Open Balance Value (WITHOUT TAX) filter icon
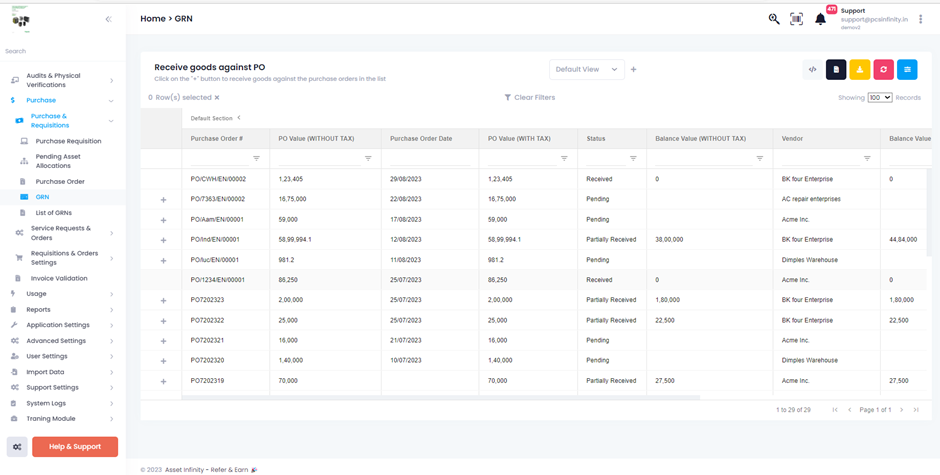This screenshot has height=475, width=940. point(760,158)
